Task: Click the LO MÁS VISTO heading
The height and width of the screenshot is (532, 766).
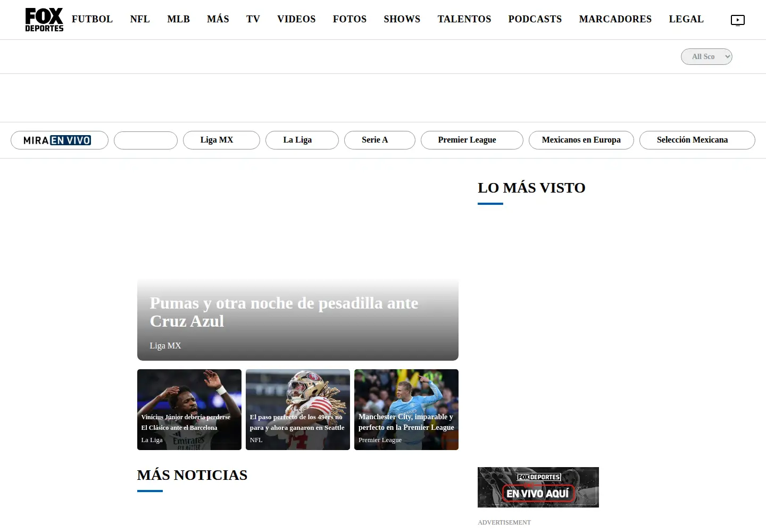Action: 531,188
